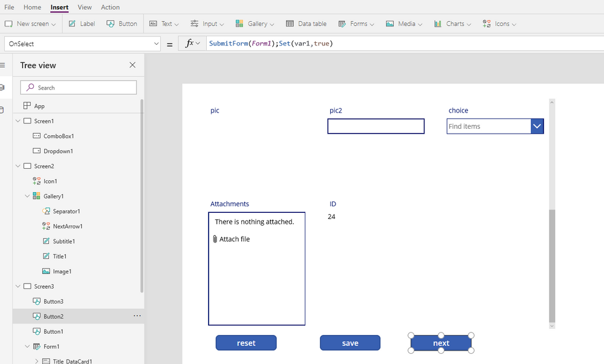Open the Icons dropdown
The height and width of the screenshot is (364, 604).
tap(499, 24)
